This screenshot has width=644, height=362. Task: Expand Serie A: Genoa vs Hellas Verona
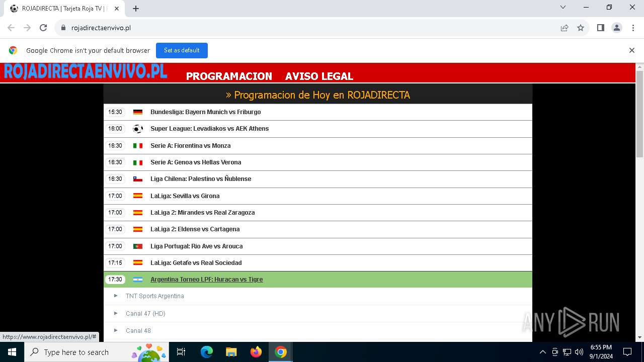click(x=196, y=162)
